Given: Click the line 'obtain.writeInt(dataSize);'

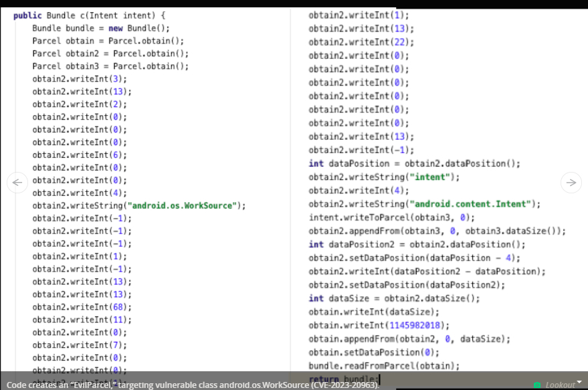Looking at the screenshot, I should 374,312.
